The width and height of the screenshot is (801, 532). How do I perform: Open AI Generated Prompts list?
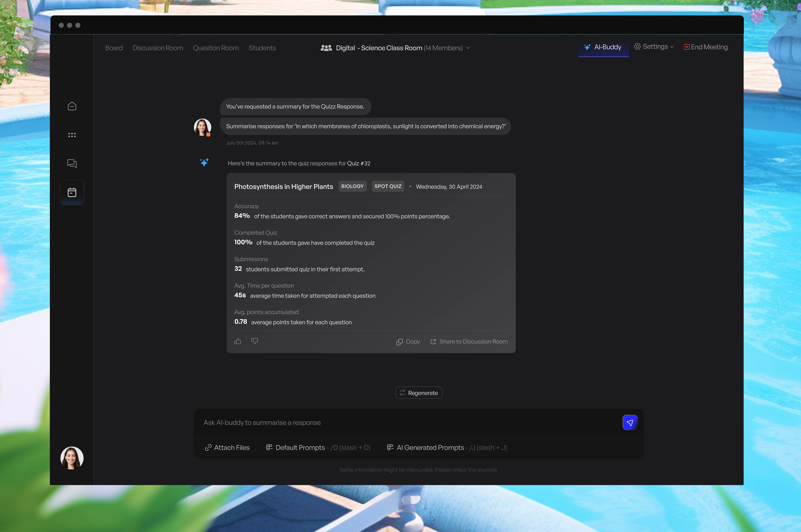447,448
